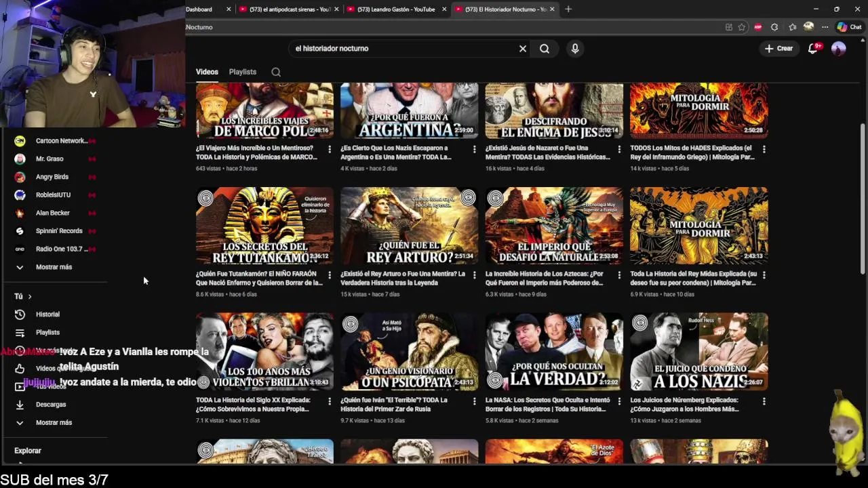Open the notifications bell
868x488 pixels.
813,48
